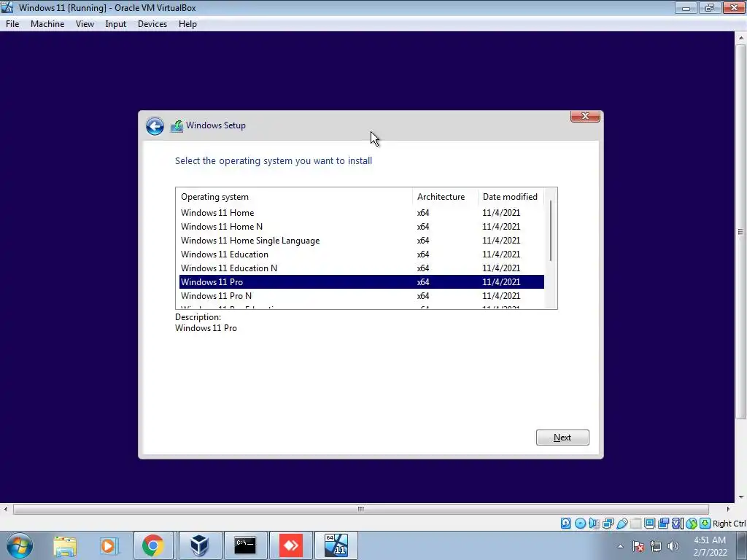Select Windows 11 Home
The width and height of the screenshot is (747, 560).
pyautogui.click(x=362, y=213)
